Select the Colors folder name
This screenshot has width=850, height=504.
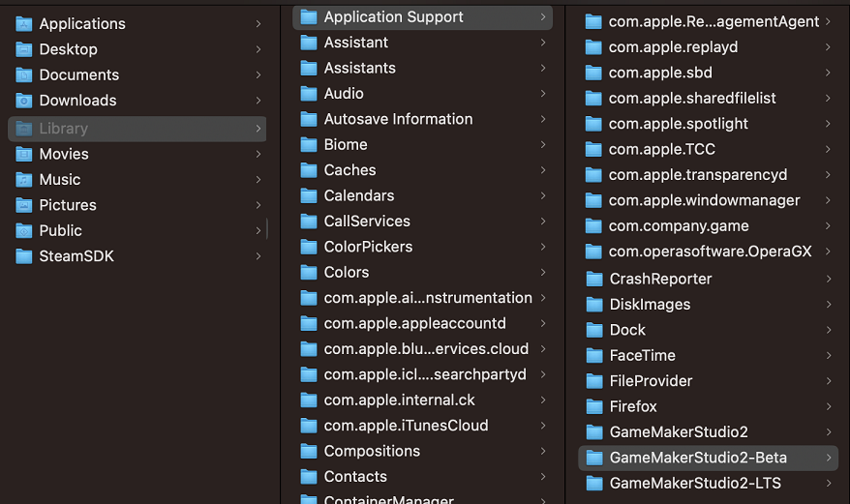[347, 272]
